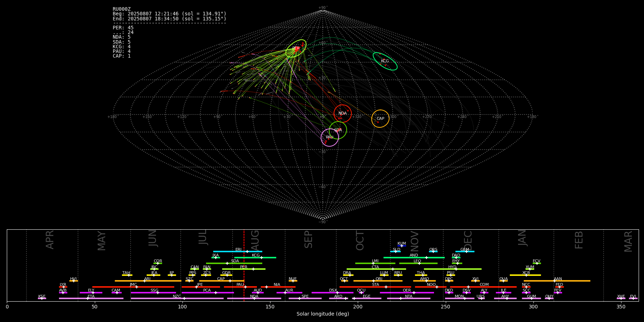This screenshot has width=644, height=322.
Task: Click the 'KCG: 4' count entry
Action: [x=122, y=47]
